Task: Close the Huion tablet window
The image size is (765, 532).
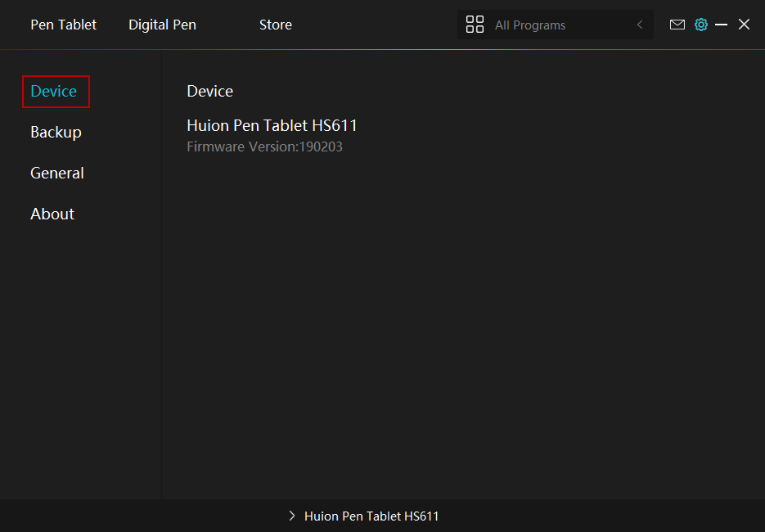Action: coord(744,25)
